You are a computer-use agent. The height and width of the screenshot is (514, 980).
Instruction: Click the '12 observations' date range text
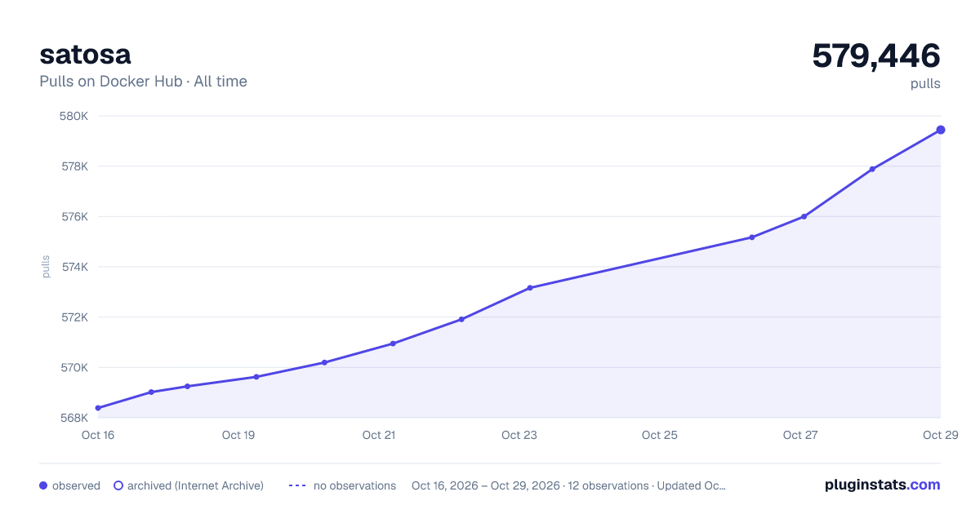[568, 485]
